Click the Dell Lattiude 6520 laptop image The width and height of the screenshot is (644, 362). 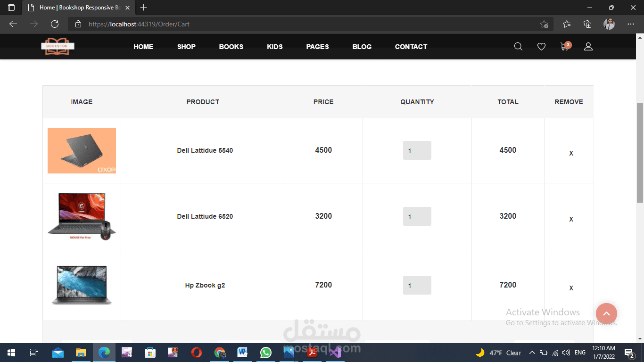(x=82, y=216)
